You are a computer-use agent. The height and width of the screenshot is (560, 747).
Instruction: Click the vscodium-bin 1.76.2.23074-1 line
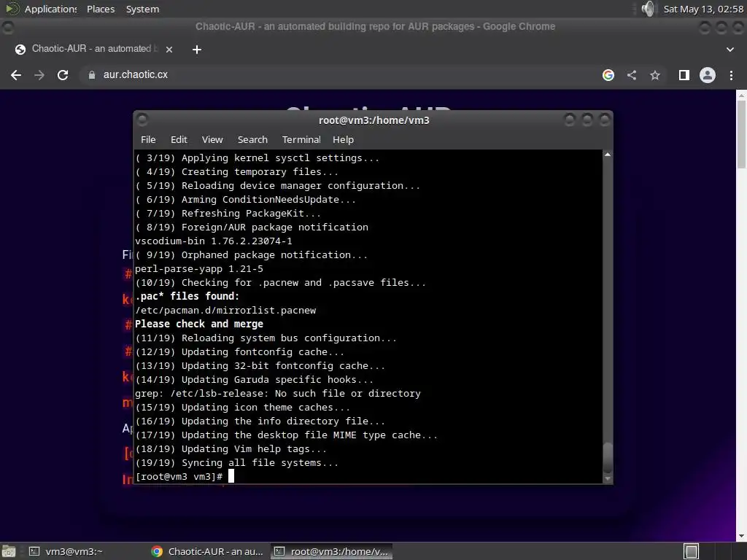click(x=214, y=241)
